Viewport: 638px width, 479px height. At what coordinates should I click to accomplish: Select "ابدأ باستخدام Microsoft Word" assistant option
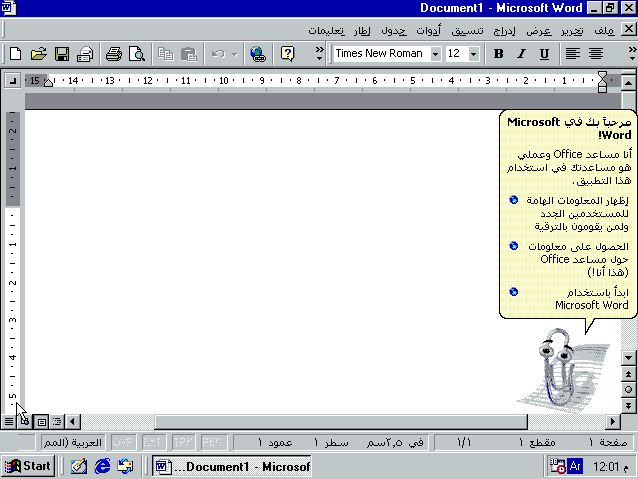pos(591,298)
